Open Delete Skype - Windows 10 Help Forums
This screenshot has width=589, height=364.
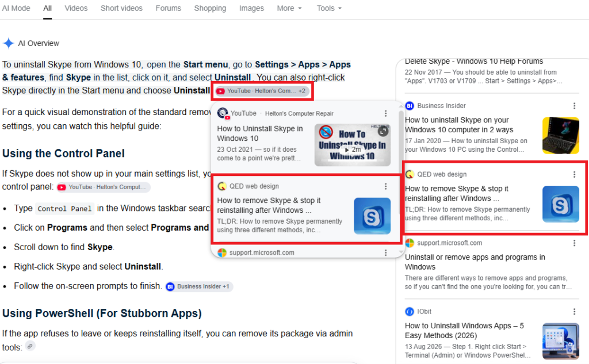click(474, 61)
